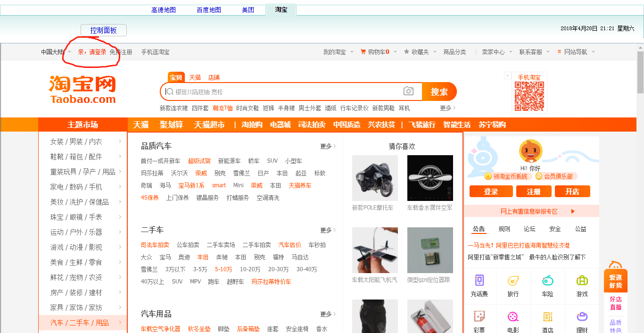Click the 免费注册 link
This screenshot has width=644, height=333.
click(121, 52)
